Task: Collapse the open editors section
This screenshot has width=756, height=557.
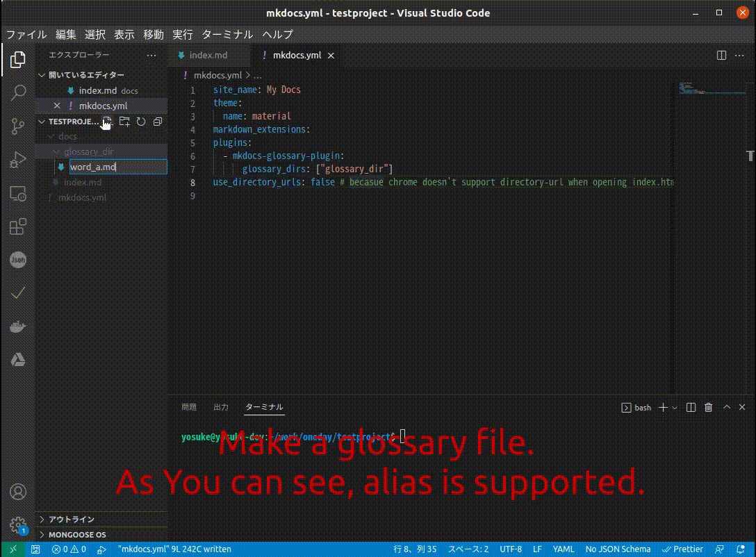Action: click(42, 75)
